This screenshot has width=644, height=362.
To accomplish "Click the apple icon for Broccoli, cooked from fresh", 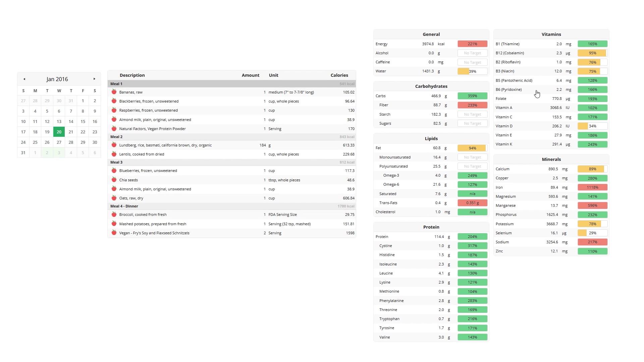I will tap(114, 215).
